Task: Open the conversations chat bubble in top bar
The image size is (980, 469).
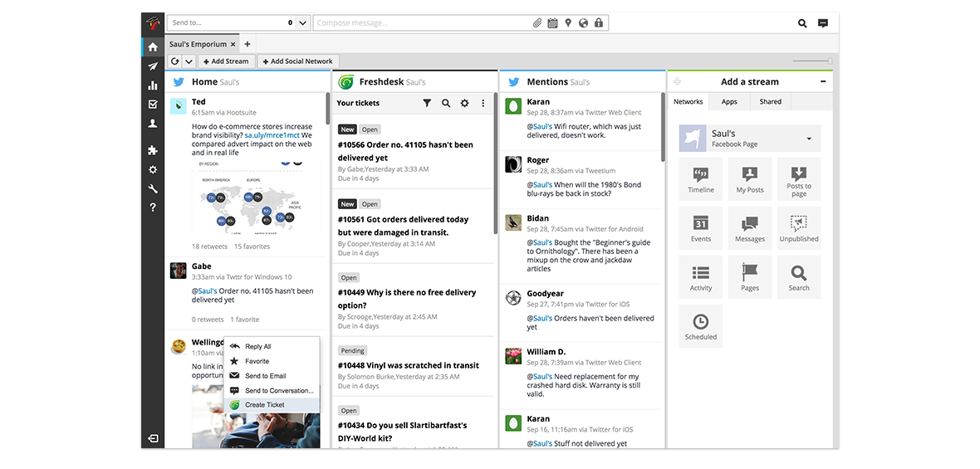Action: coord(823,23)
